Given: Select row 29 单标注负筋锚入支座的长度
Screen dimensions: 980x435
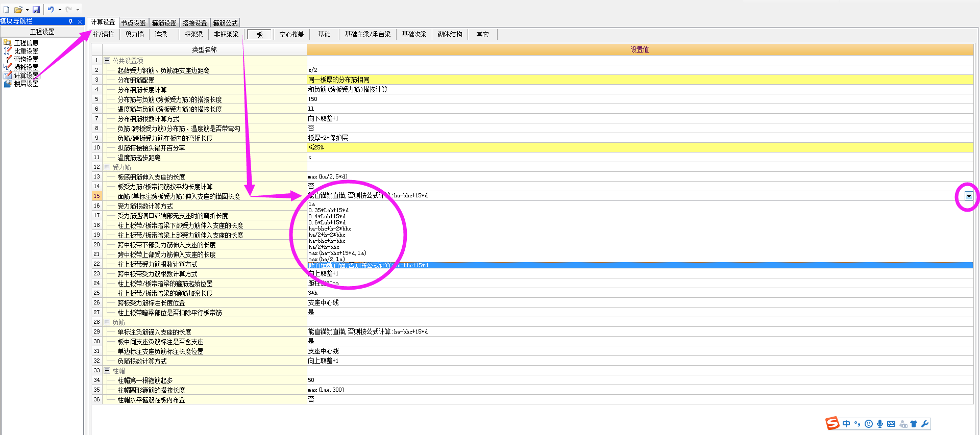Looking at the screenshot, I should click(204, 331).
